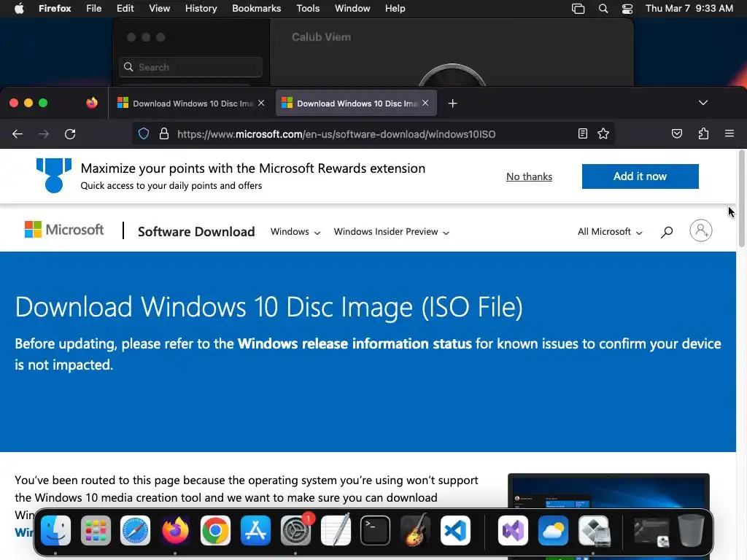The width and height of the screenshot is (747, 560).
Task: Sign in using the account avatar icon
Action: pos(701,231)
